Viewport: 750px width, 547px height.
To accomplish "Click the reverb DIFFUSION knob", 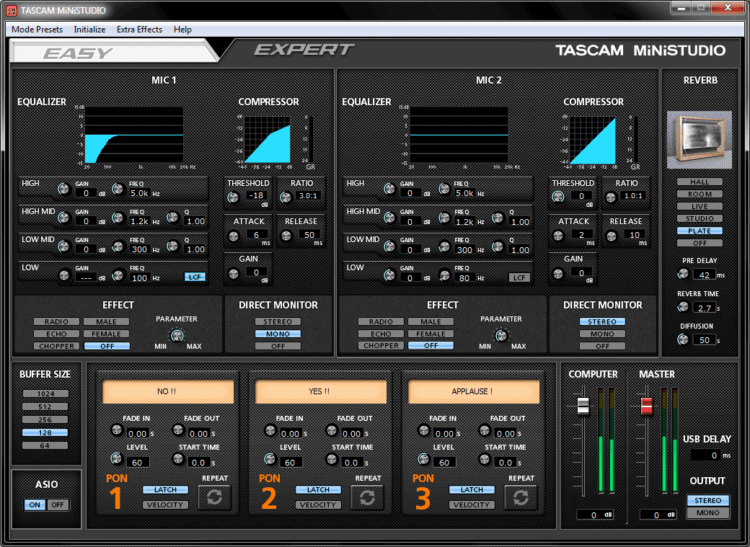I will (x=683, y=339).
